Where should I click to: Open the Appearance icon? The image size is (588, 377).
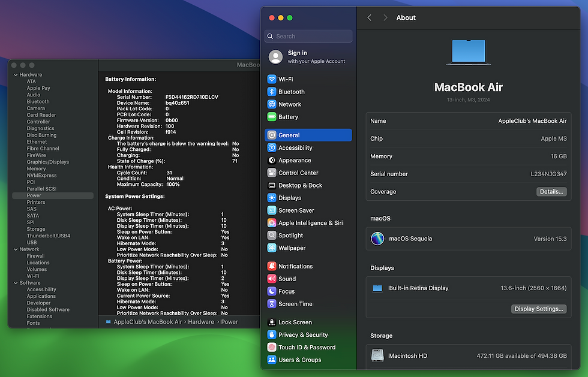point(271,160)
